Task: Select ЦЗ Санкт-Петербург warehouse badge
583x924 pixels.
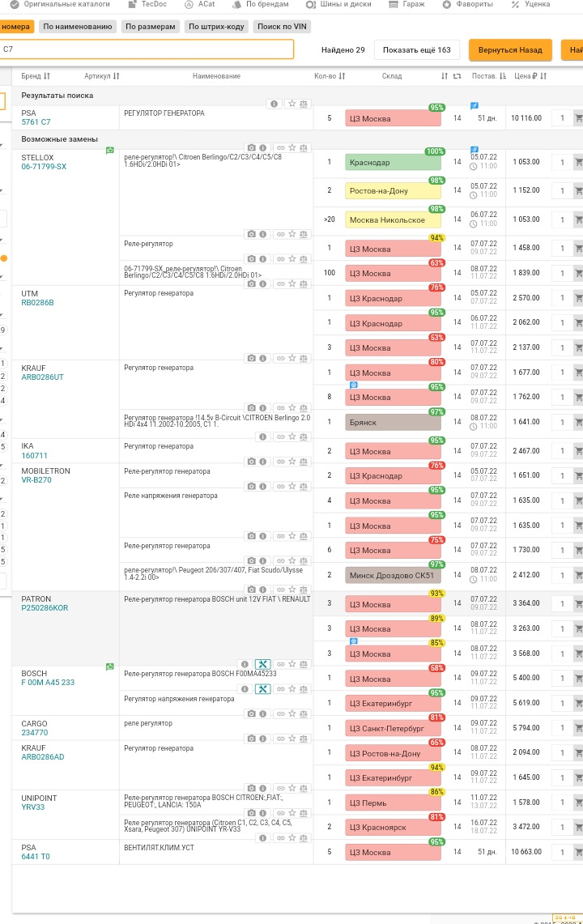Action: 393,728
